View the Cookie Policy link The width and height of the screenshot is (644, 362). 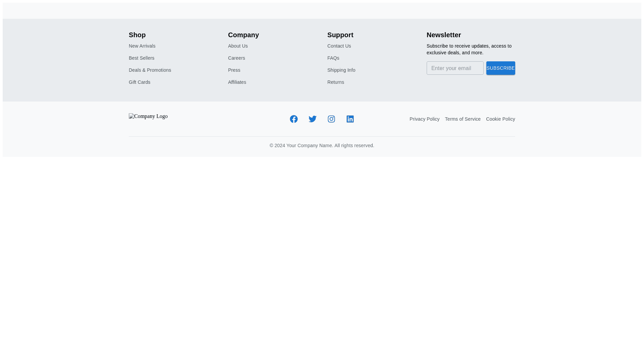500,119
